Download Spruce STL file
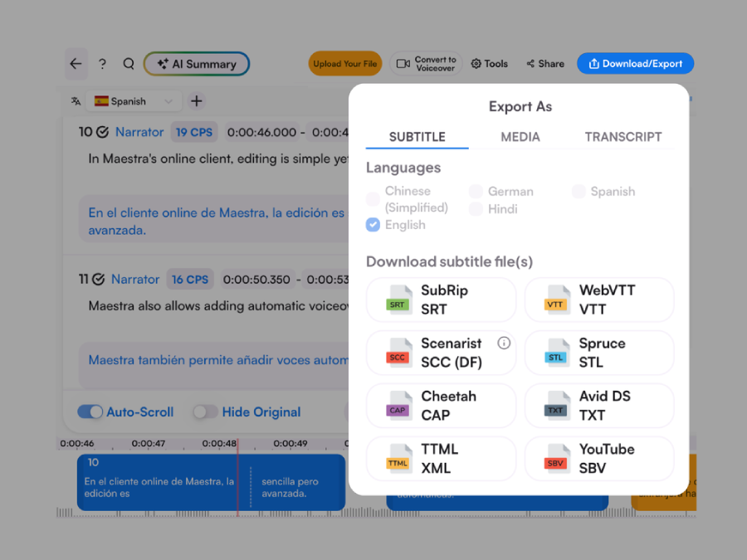Screen dimensions: 747x560 (599, 353)
